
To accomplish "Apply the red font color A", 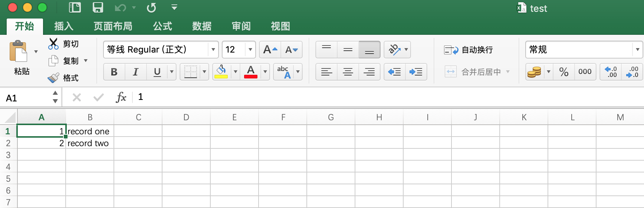I will (251, 72).
